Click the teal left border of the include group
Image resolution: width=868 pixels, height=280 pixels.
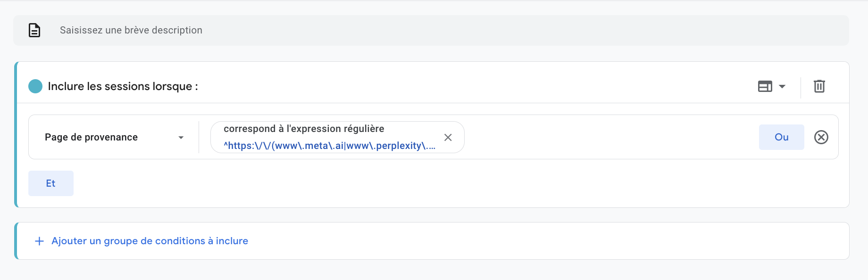coord(16,134)
